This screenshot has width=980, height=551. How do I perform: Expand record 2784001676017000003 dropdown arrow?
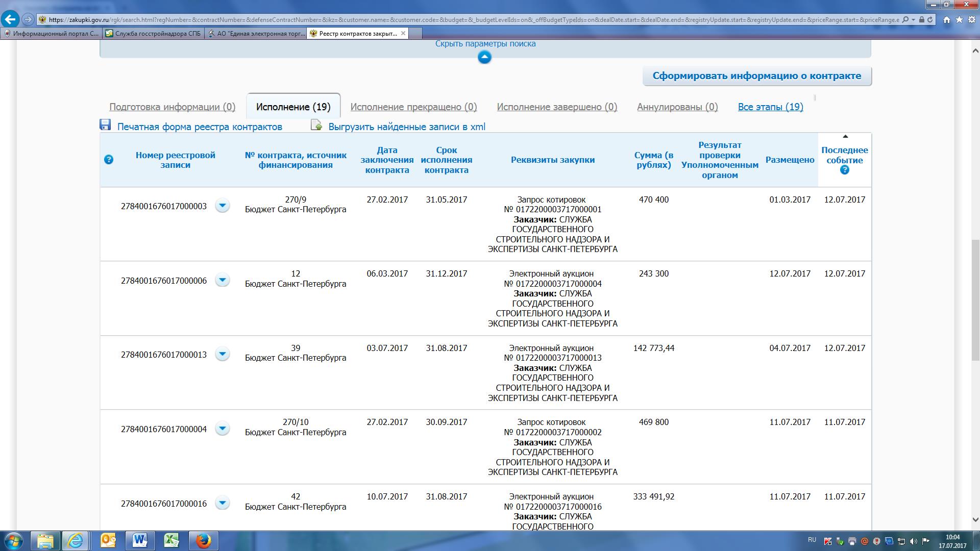[x=222, y=206]
